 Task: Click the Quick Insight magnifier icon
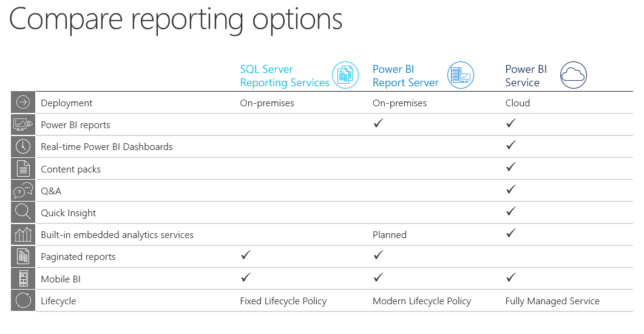[x=23, y=213]
